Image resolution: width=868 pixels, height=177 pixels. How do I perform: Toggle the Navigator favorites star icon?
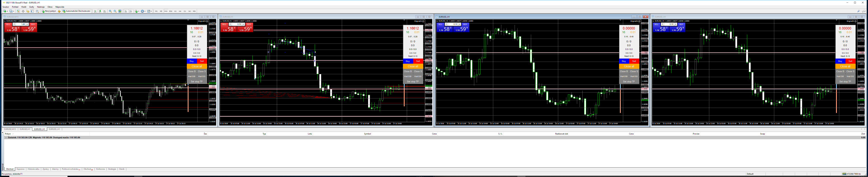tap(28, 11)
